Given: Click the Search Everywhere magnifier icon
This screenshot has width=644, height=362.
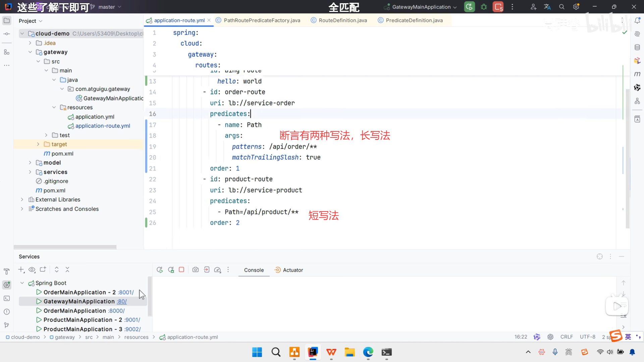Looking at the screenshot, I should (x=562, y=7).
